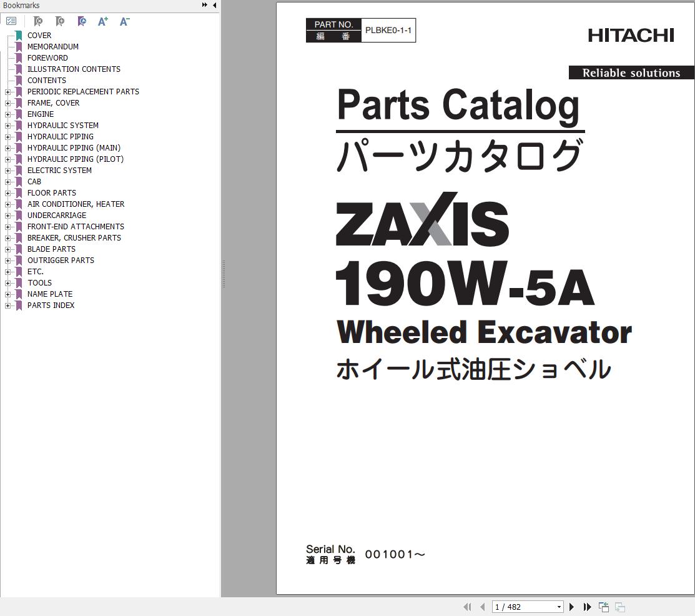This screenshot has width=695, height=616.
Task: Expand UNDERCARRIAGE bookmark node
Action: (x=7, y=216)
